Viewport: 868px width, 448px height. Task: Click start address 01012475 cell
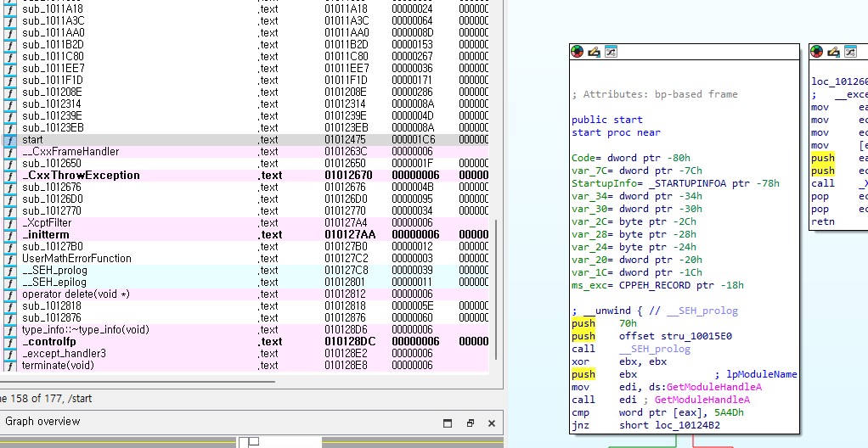(x=346, y=140)
